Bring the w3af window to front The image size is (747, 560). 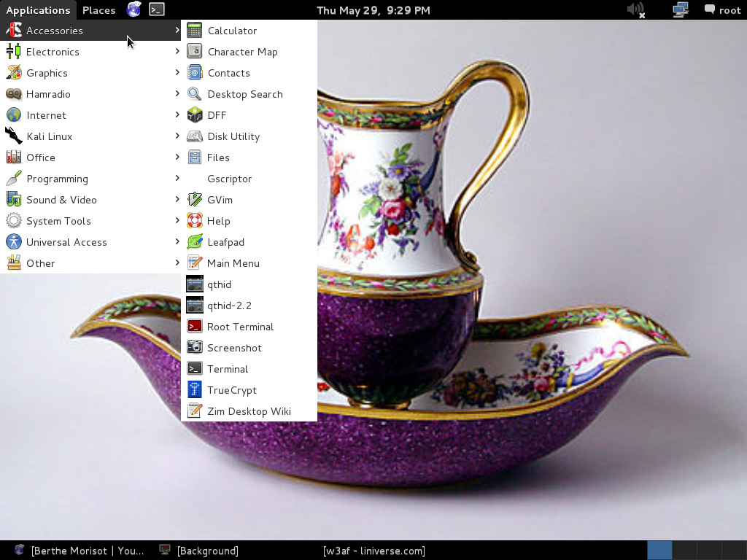pos(373,551)
